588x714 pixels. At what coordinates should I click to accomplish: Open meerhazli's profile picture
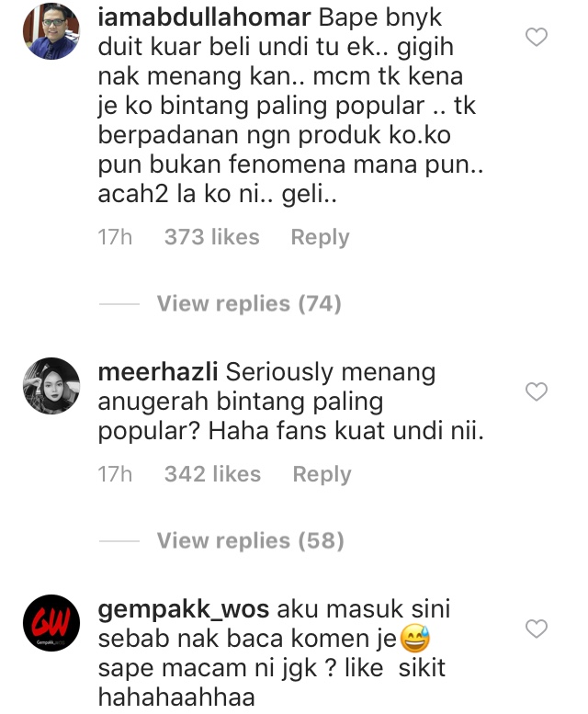coord(51,386)
